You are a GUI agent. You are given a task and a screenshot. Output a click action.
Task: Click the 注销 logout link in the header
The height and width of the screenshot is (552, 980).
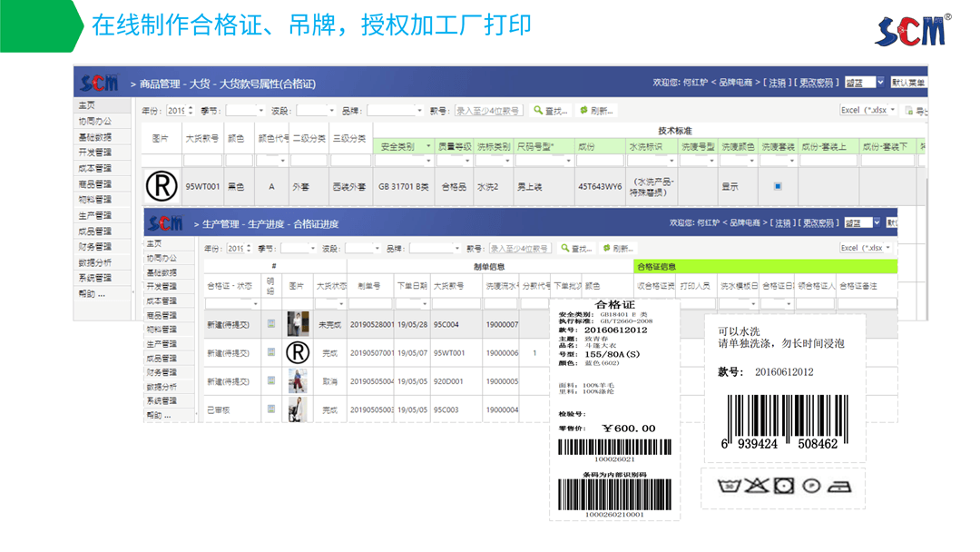[774, 82]
